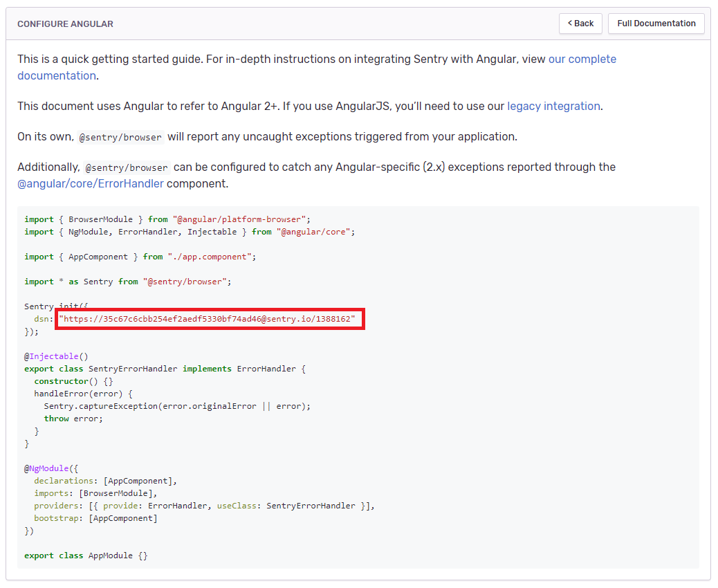The image size is (718, 588).
Task: Click the providers line in NgModule
Action: (204, 506)
